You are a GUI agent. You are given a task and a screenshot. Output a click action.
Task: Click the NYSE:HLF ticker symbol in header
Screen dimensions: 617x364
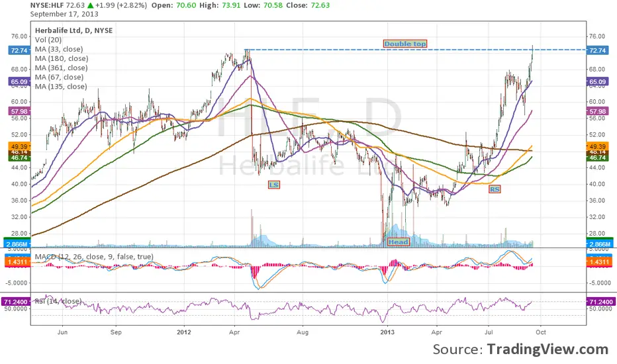pos(47,5)
